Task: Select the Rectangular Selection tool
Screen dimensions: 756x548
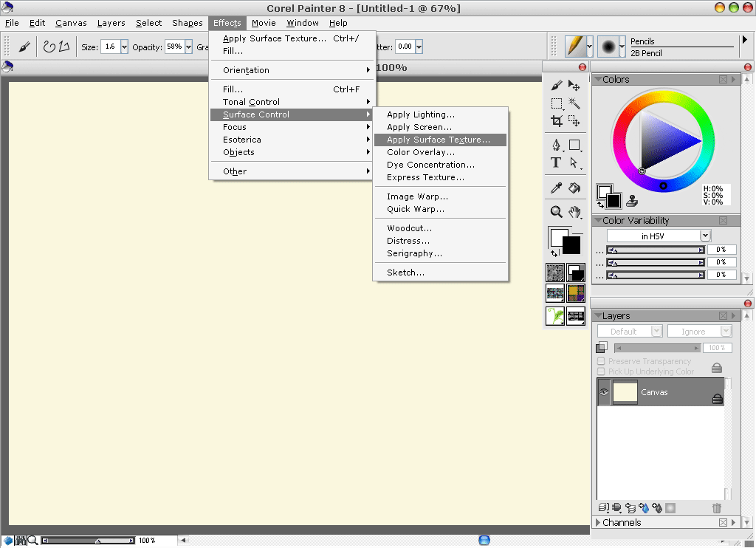Action: point(557,103)
